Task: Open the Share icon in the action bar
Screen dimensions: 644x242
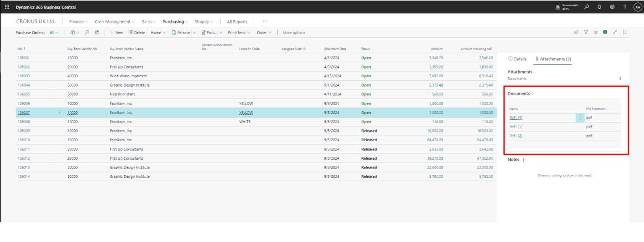Action: (576, 32)
